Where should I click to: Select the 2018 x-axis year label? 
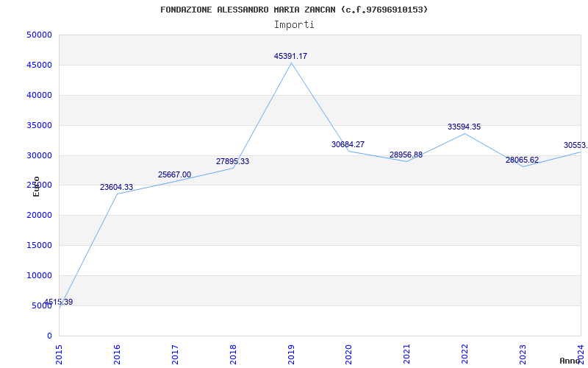coord(233,354)
